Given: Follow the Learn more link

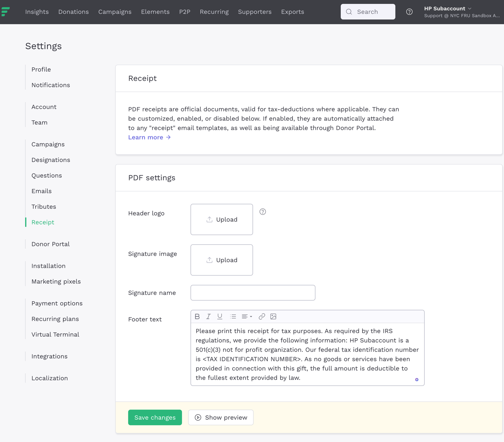Looking at the screenshot, I should (x=150, y=137).
